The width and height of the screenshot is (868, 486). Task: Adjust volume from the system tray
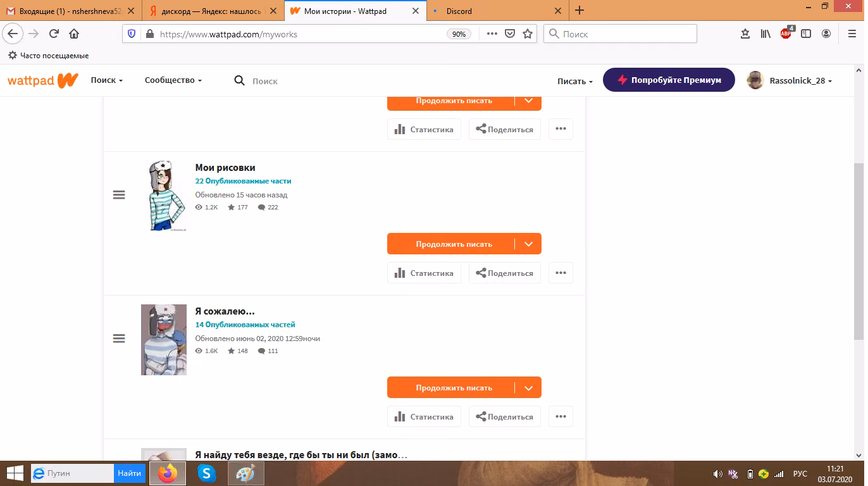(717, 474)
